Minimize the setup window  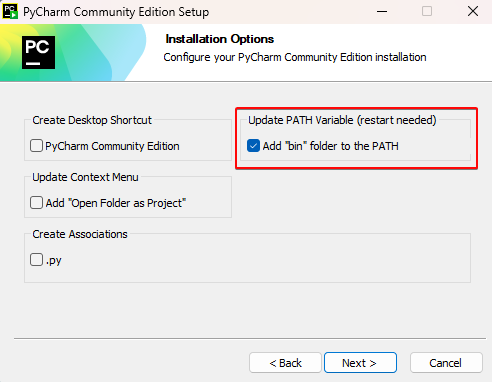382,12
